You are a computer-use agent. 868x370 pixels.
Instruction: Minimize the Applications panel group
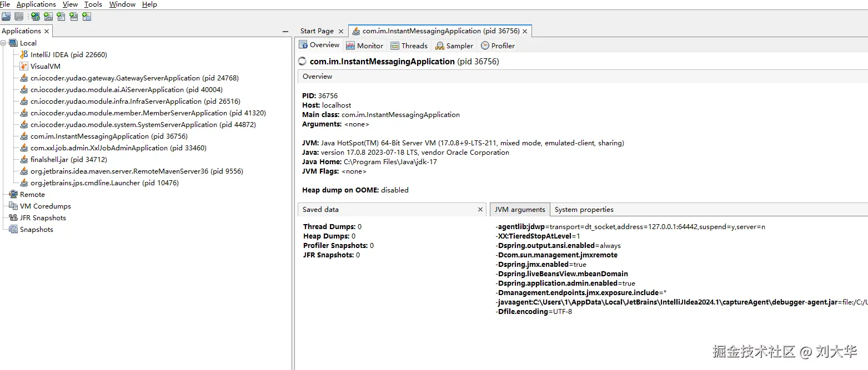pos(285,32)
